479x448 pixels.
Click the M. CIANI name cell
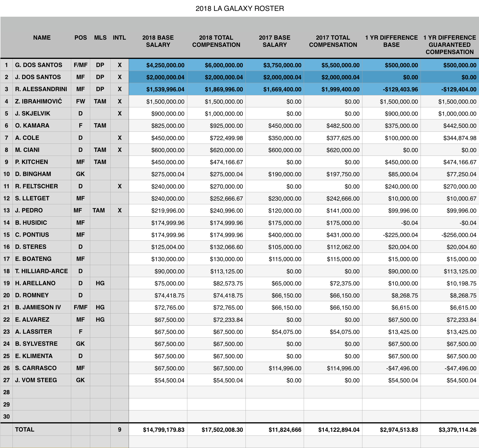pyautogui.click(x=42, y=150)
